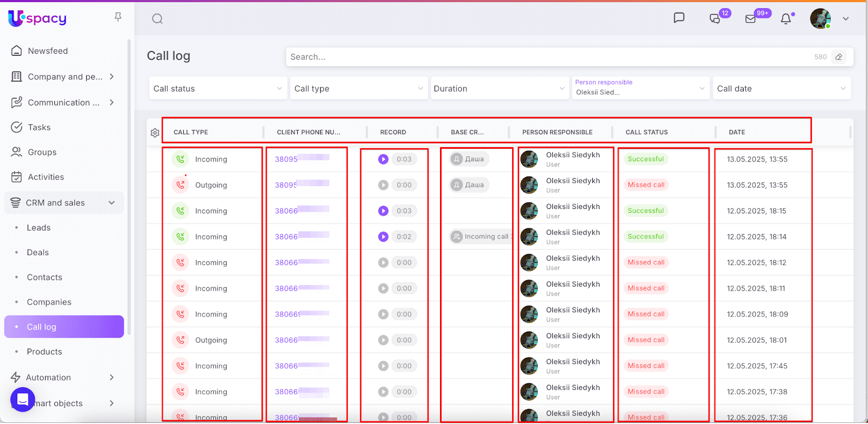The width and height of the screenshot is (868, 424).
Task: Open the chat bubble icon in header
Action: pos(679,18)
